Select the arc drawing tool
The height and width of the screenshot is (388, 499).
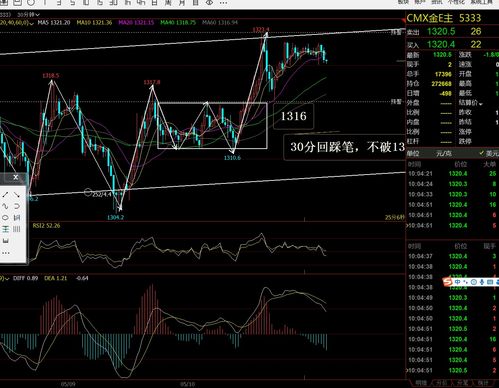[x=17, y=206]
